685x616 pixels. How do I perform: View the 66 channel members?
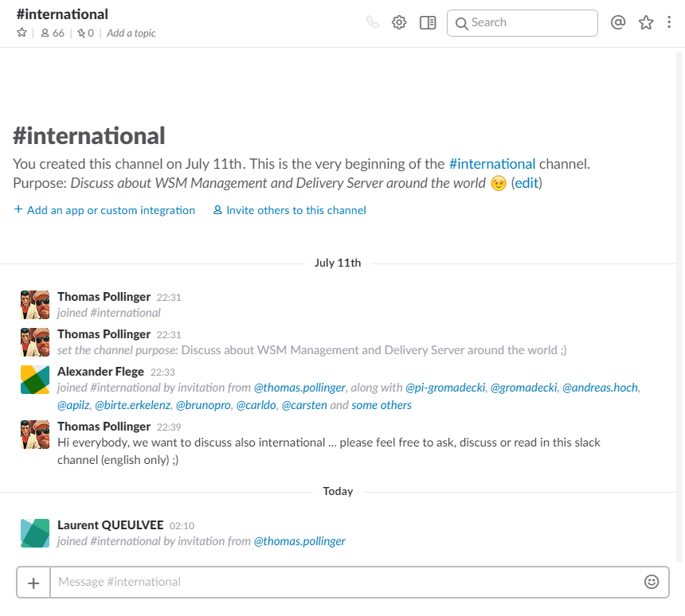click(x=53, y=33)
